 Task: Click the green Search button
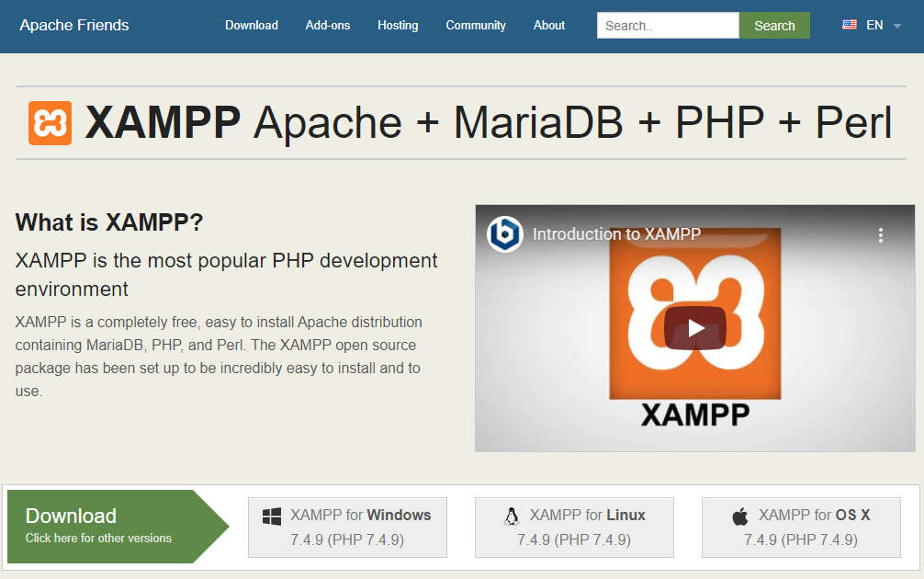click(774, 26)
